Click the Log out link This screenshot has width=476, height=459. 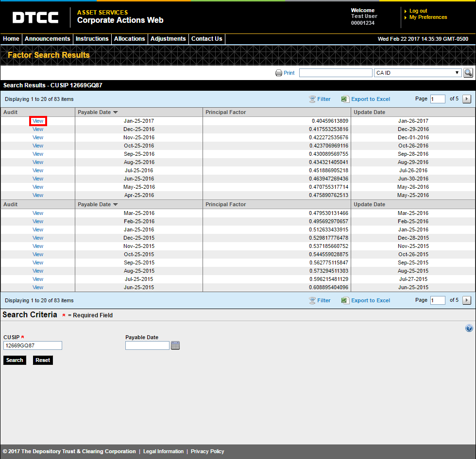coord(418,11)
